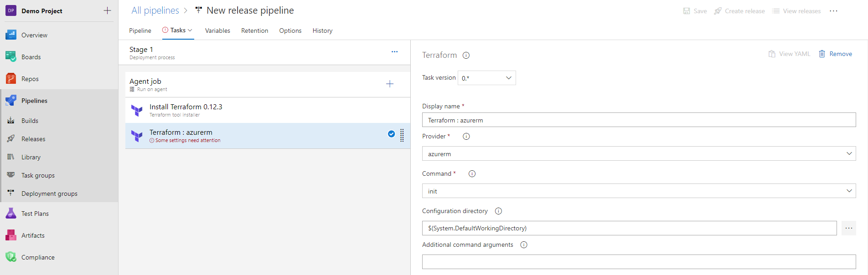This screenshot has width=868, height=275.
Task: Open the Provider dropdown showing azurerm
Action: point(639,153)
